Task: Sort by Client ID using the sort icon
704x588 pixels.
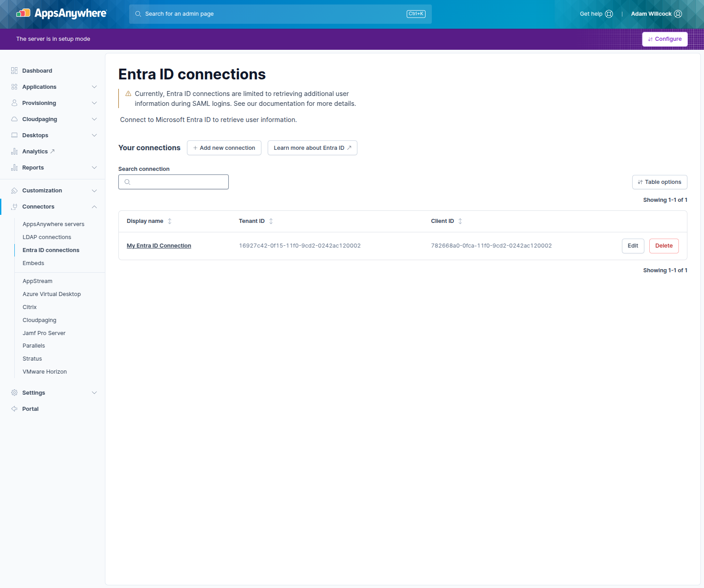Action: [460, 221]
